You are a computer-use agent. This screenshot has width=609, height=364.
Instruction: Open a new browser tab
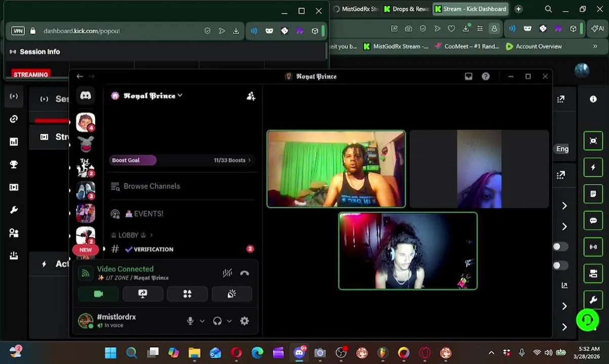coord(518,9)
